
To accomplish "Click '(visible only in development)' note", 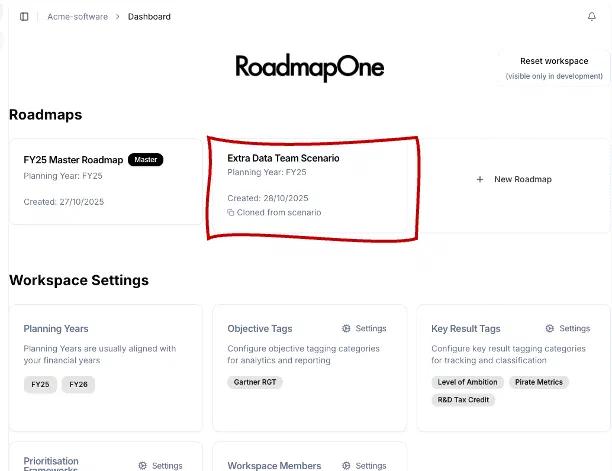I will click(x=554, y=76).
